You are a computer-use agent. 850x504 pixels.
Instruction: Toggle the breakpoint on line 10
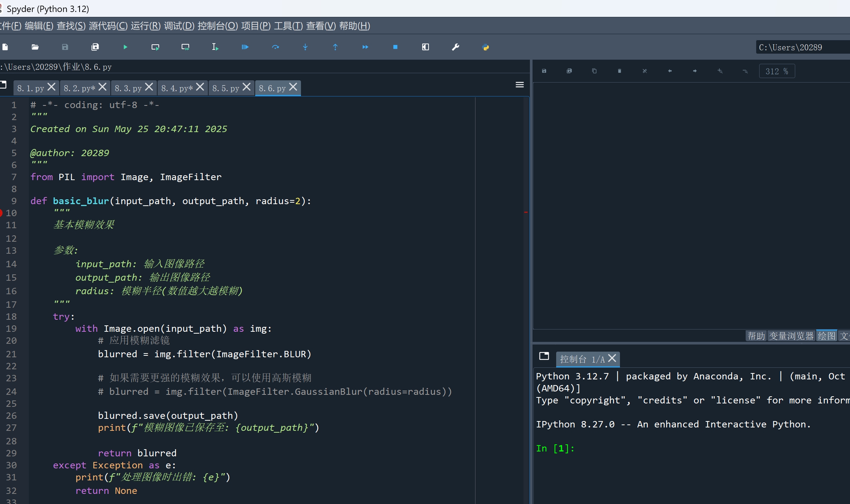pos(1,213)
